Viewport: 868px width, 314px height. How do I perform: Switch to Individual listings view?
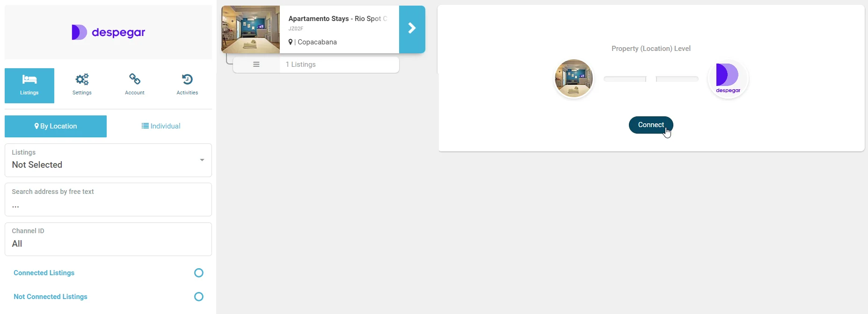(161, 126)
